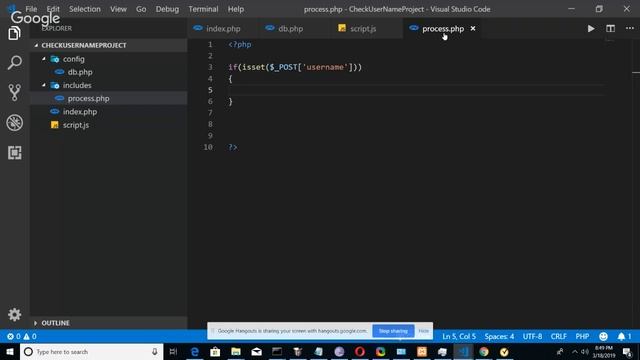Click the isset($_POST['username']) code line
Viewport: 640px width, 360px height.
pyautogui.click(x=295, y=67)
